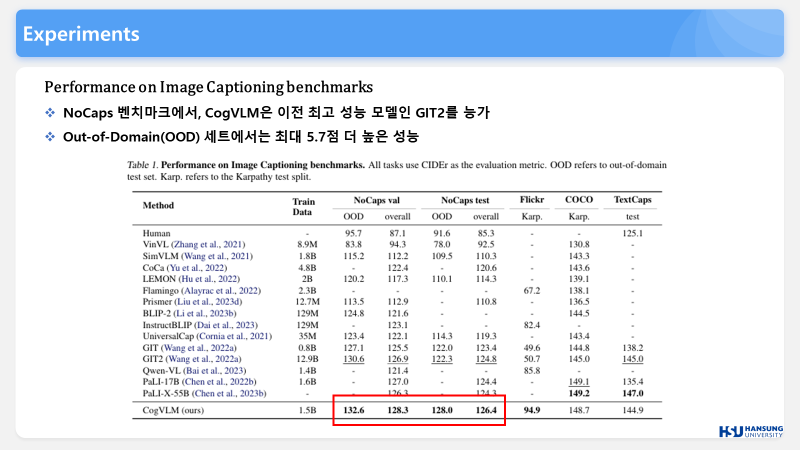Viewport: 800px width, 450px height.
Task: Click the CogVLM value 128.0
Action: click(x=442, y=410)
